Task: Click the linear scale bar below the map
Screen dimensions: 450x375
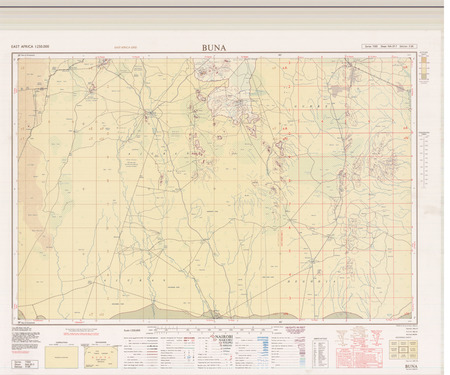Action: pos(213,330)
